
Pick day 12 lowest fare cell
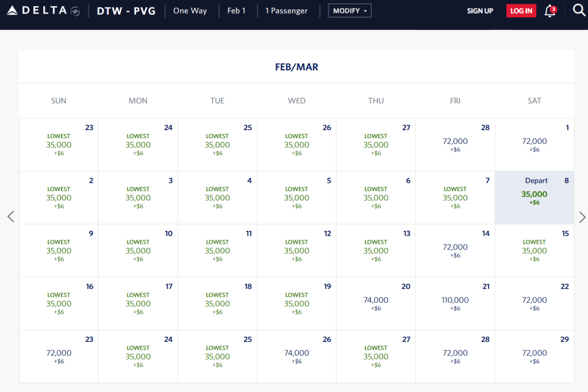[297, 250]
